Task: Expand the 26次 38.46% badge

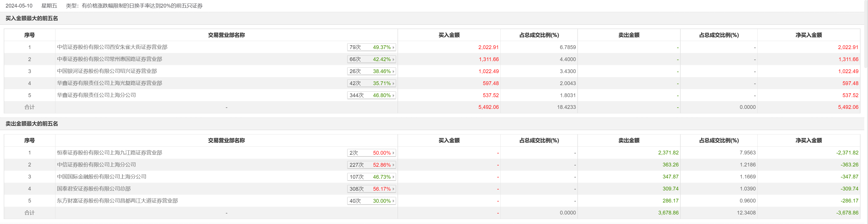Action: (371, 71)
